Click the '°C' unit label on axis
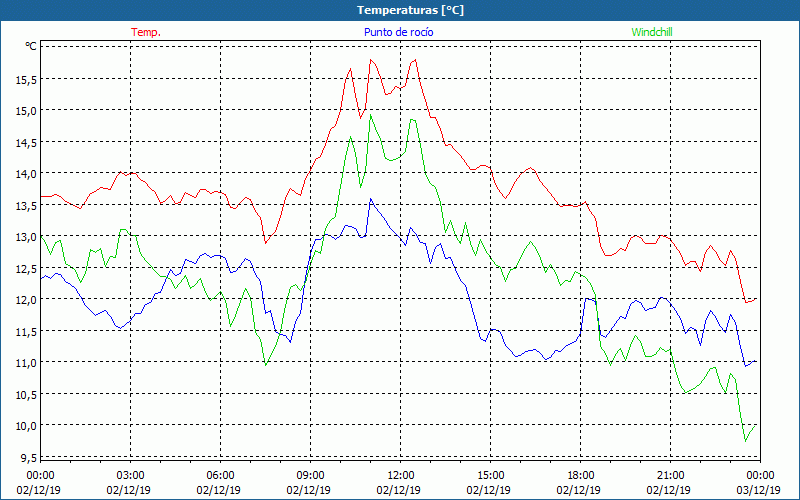The height and width of the screenshot is (500, 800). (31, 46)
